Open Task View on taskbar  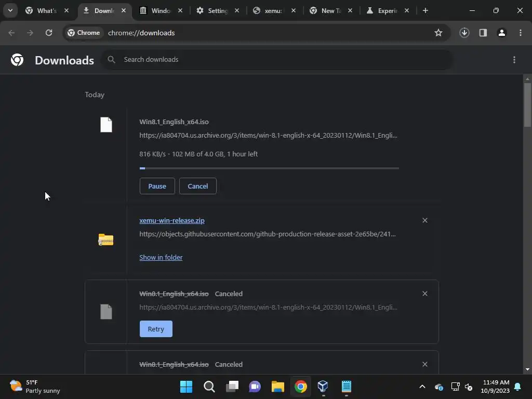coord(232,387)
